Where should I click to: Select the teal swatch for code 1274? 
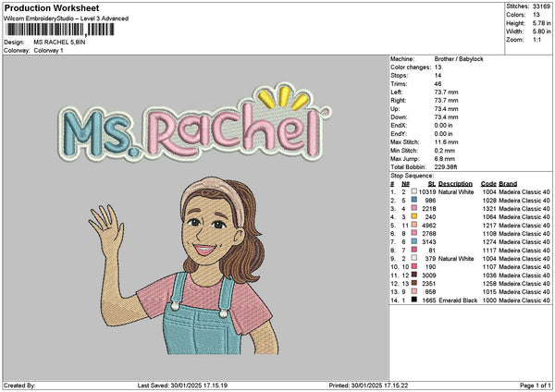[x=413, y=242]
